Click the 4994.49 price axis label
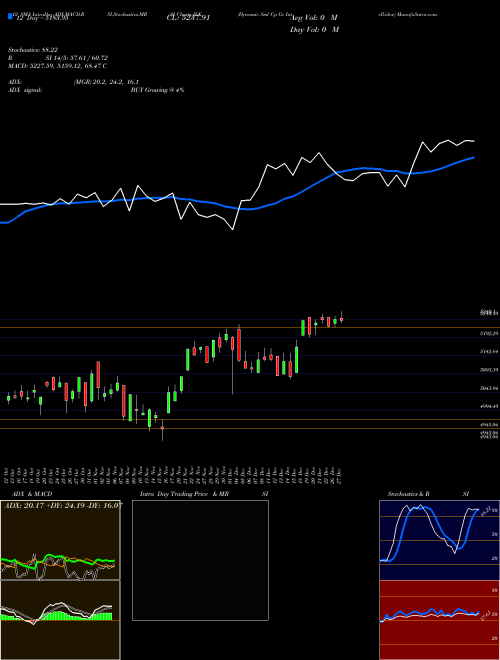The width and height of the screenshot is (500, 660). click(489, 406)
